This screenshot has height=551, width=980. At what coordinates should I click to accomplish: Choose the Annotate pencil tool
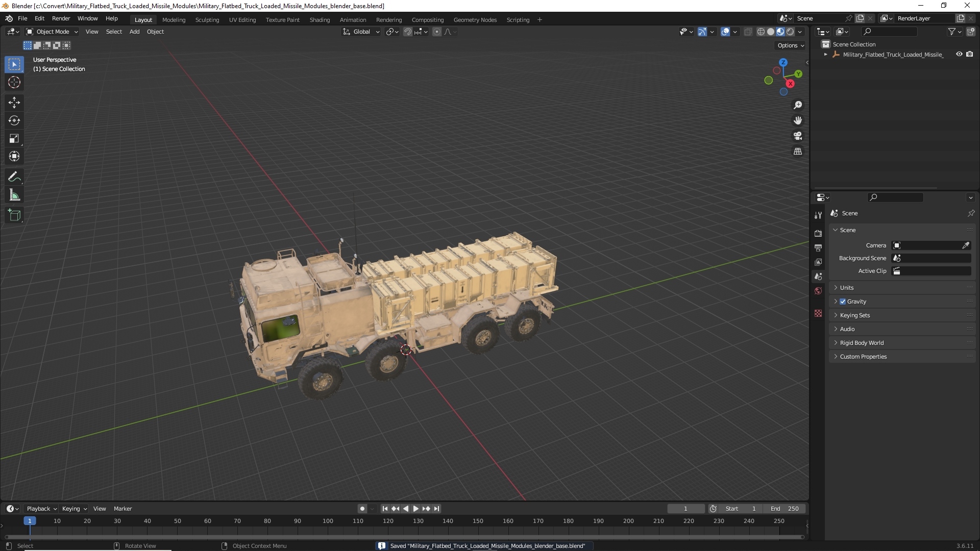click(x=14, y=177)
